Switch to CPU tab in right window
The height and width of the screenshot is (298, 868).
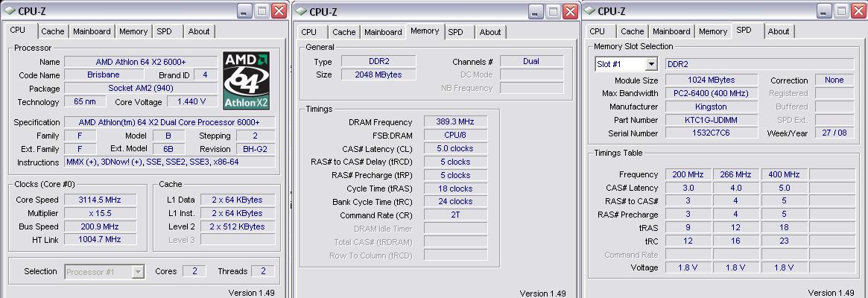point(598,31)
